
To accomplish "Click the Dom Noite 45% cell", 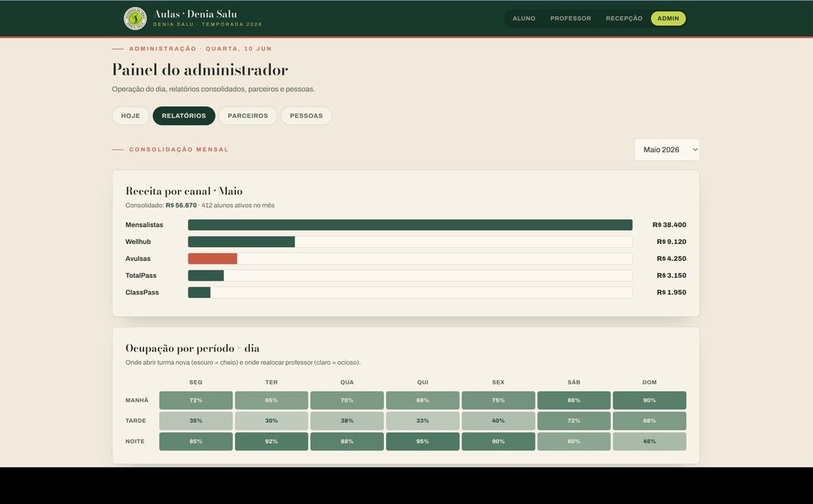I will pos(649,441).
